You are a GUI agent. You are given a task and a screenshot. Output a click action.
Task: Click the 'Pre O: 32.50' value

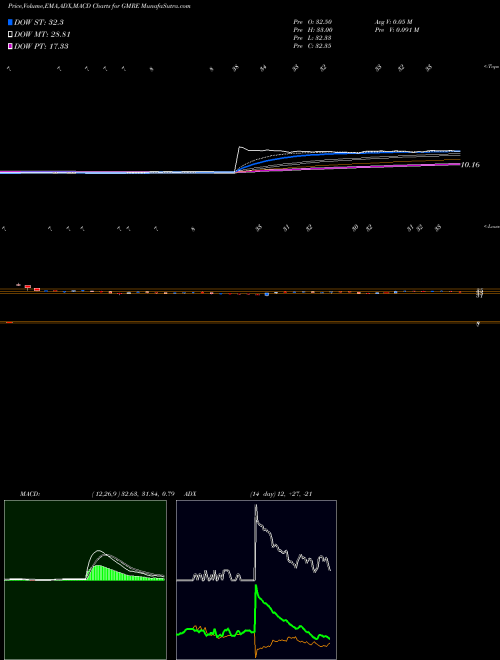click(312, 21)
